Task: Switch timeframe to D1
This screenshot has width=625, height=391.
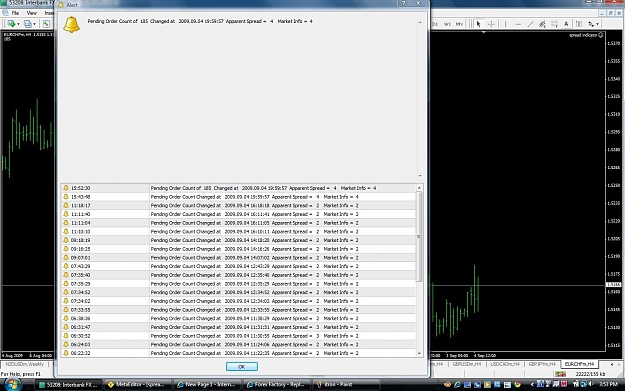Action: tap(435, 24)
